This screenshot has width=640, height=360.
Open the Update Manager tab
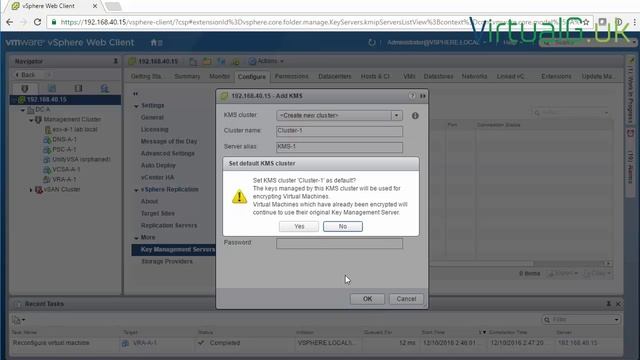(x=597, y=76)
